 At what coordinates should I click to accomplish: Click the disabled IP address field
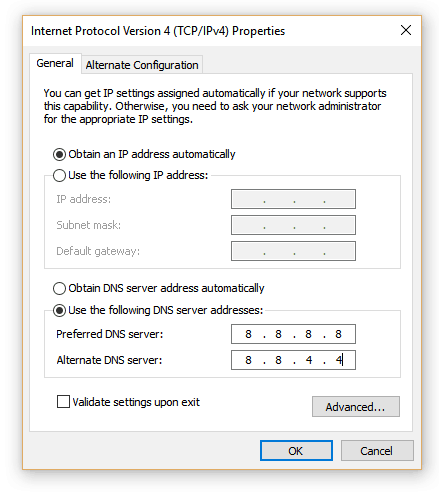click(293, 199)
